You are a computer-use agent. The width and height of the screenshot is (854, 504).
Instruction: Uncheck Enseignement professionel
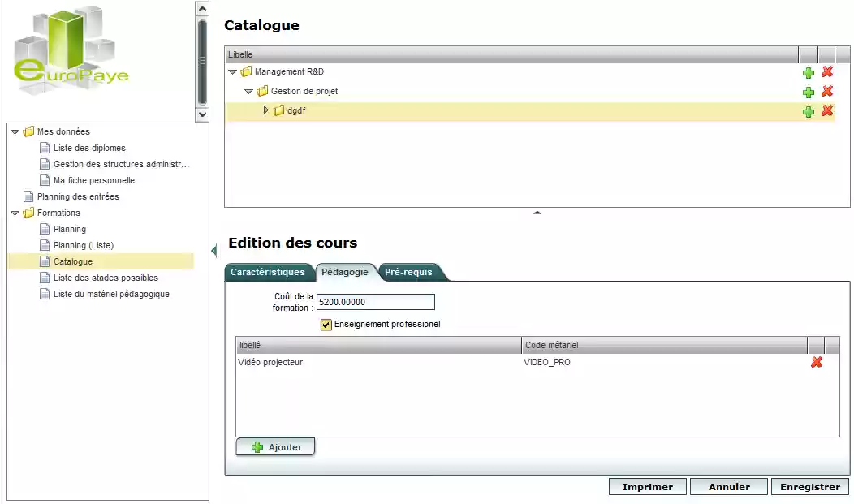tap(326, 324)
